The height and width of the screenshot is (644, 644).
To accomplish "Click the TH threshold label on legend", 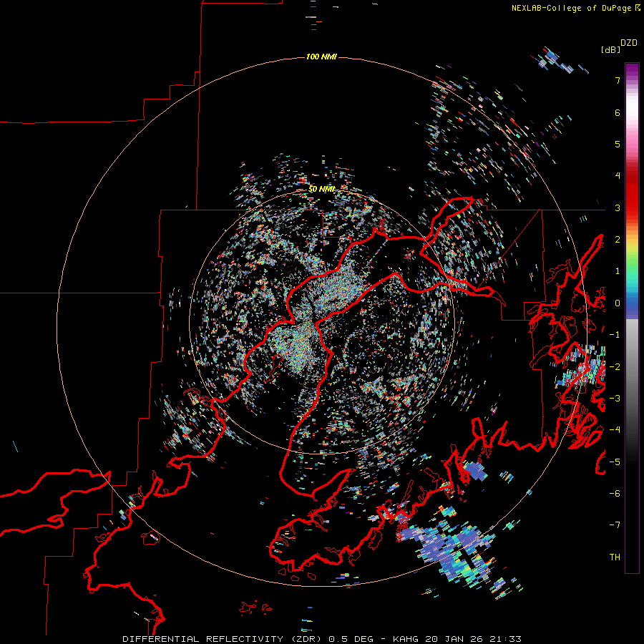I will point(615,557).
